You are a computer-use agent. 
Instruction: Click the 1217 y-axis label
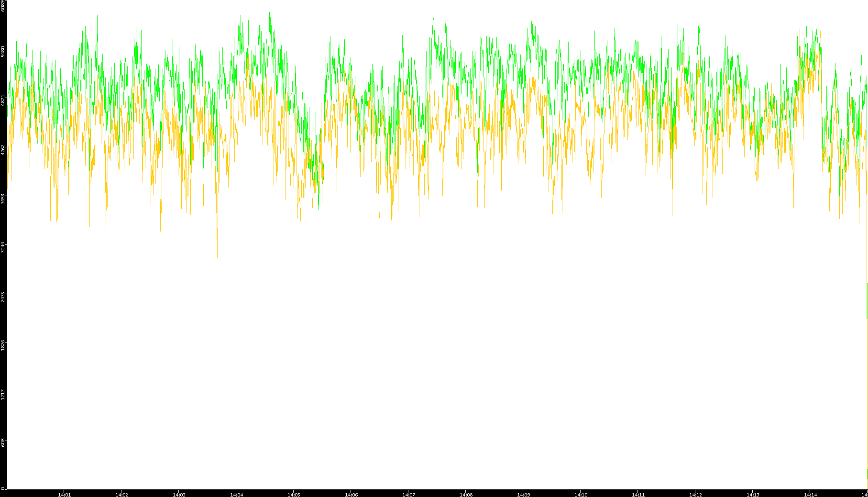coord(3,394)
